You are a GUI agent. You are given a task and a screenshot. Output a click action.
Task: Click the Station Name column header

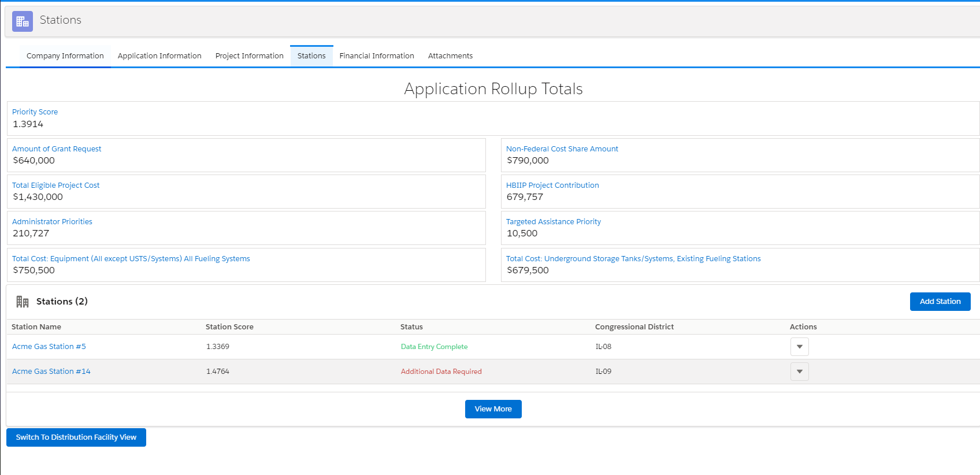coord(36,327)
